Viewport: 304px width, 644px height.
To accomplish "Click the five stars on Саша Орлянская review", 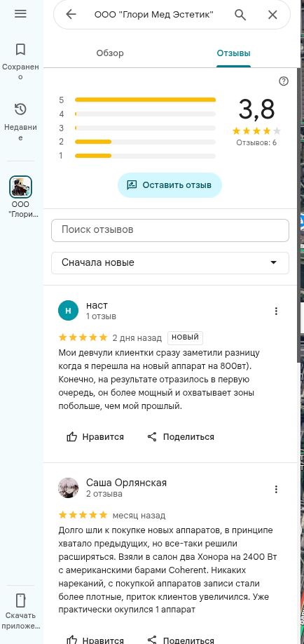I will [83, 515].
